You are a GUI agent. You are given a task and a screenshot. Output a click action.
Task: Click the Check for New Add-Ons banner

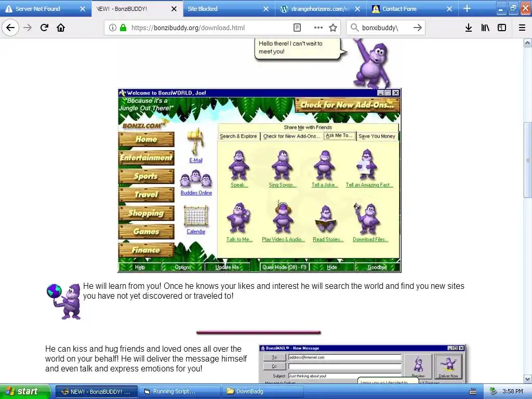[x=347, y=105]
